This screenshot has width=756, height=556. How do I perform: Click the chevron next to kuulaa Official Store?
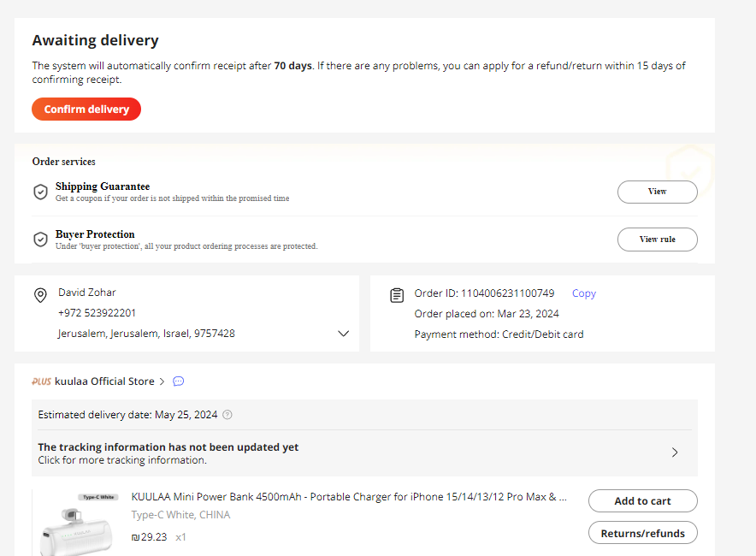point(162,382)
